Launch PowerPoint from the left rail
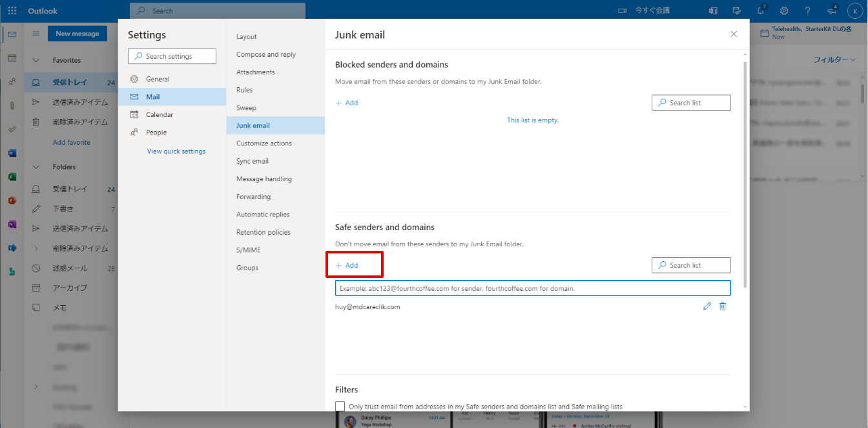The height and width of the screenshot is (428, 868). (x=12, y=200)
